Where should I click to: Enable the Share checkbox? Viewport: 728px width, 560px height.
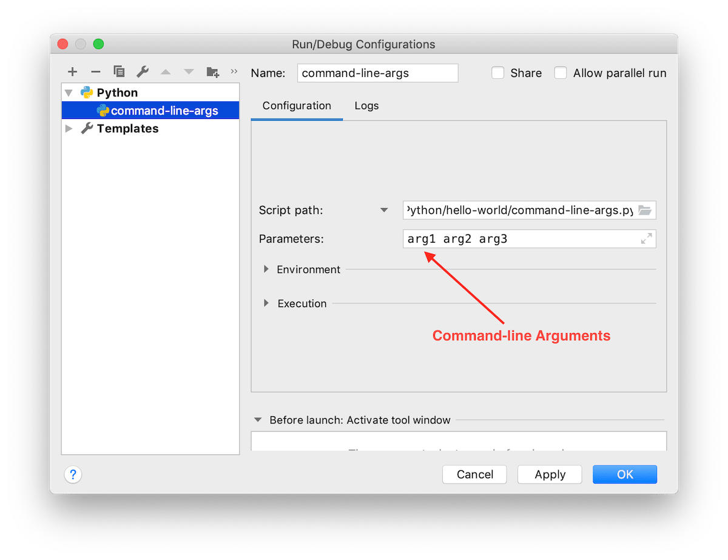[x=497, y=72]
